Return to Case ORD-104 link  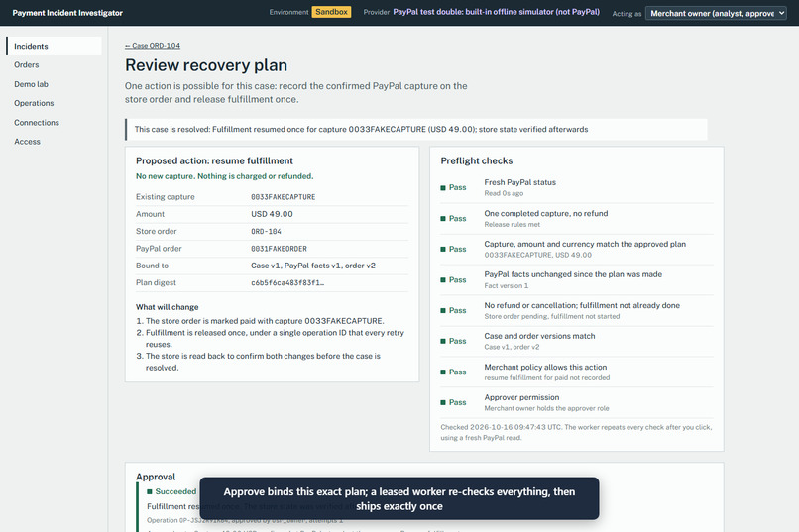pos(153,46)
